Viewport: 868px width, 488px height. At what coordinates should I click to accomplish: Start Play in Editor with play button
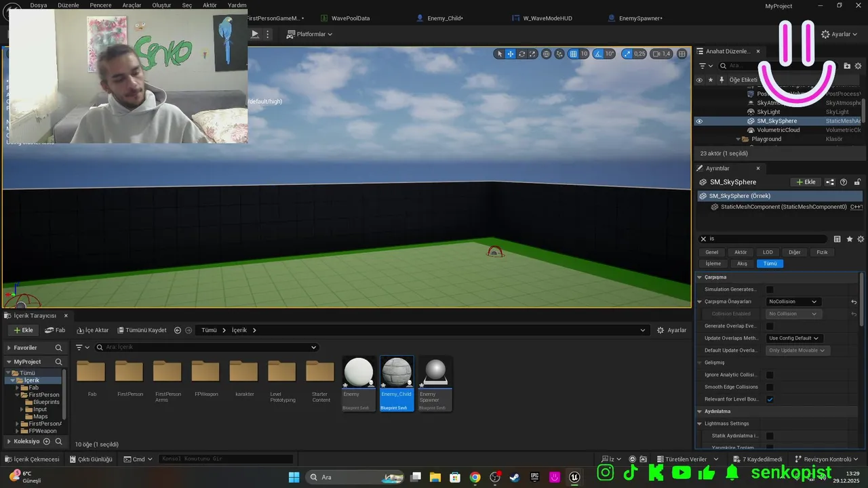255,34
